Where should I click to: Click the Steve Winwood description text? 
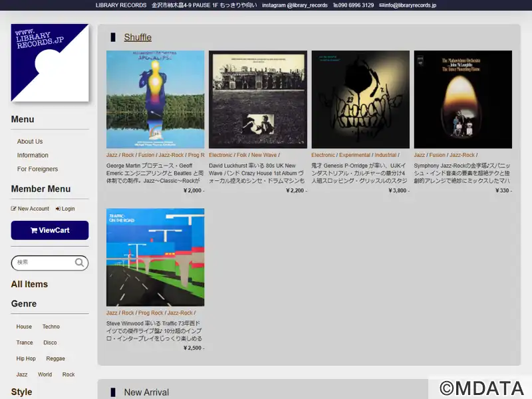[x=156, y=331]
